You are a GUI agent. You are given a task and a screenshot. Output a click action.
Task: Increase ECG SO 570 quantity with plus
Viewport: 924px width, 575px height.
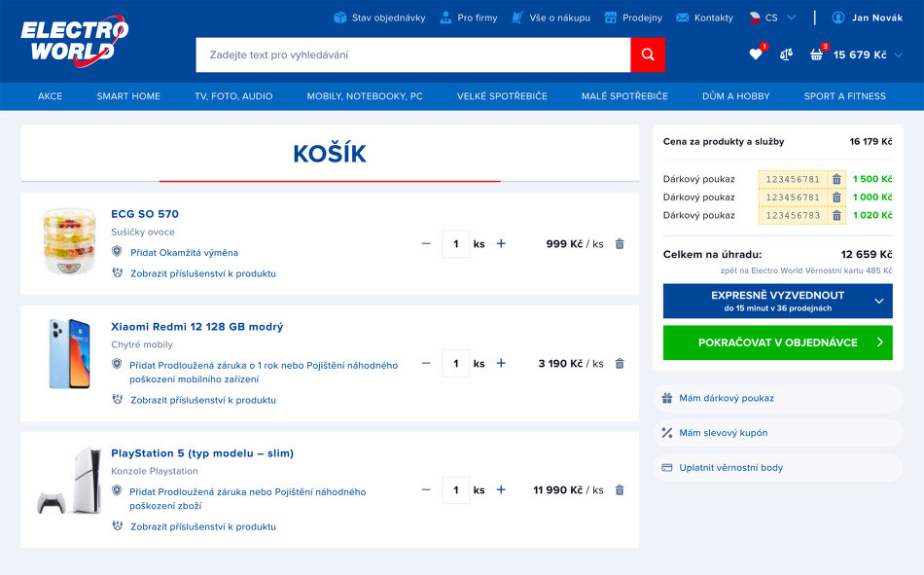click(501, 244)
